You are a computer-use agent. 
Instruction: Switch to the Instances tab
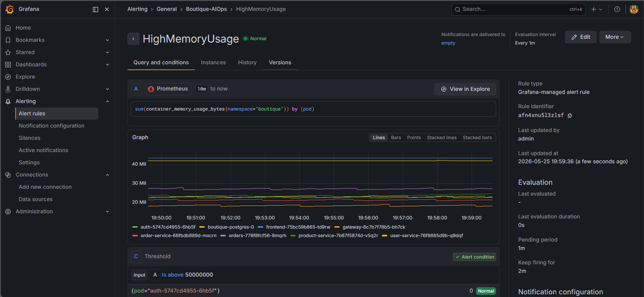[x=214, y=63]
